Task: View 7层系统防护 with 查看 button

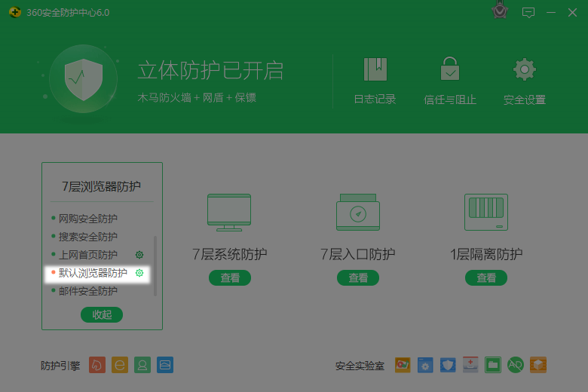Action: [x=230, y=277]
